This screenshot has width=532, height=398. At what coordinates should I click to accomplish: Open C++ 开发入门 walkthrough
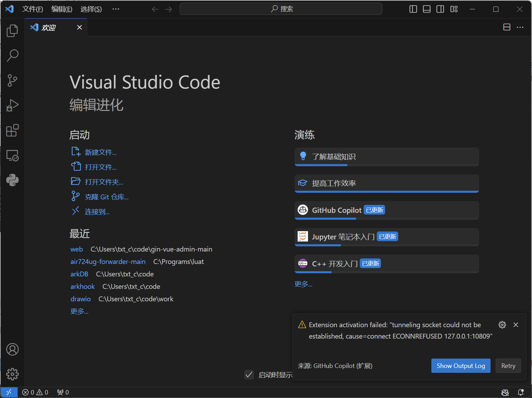387,264
